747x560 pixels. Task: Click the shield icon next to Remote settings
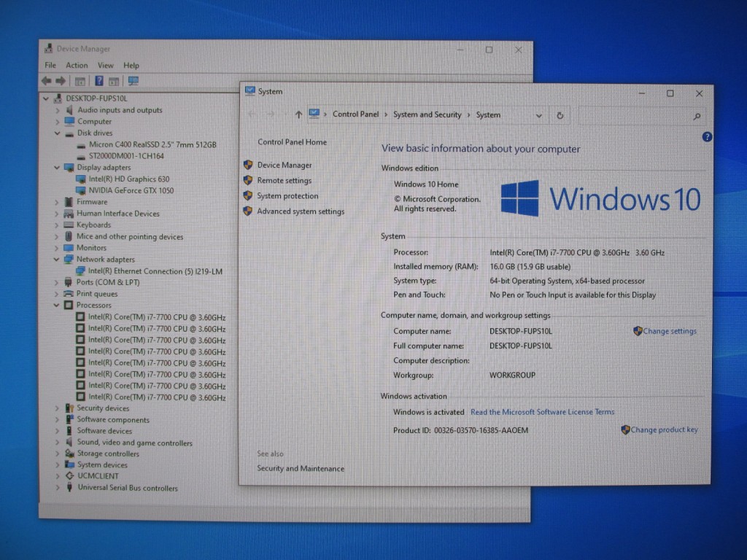(248, 181)
